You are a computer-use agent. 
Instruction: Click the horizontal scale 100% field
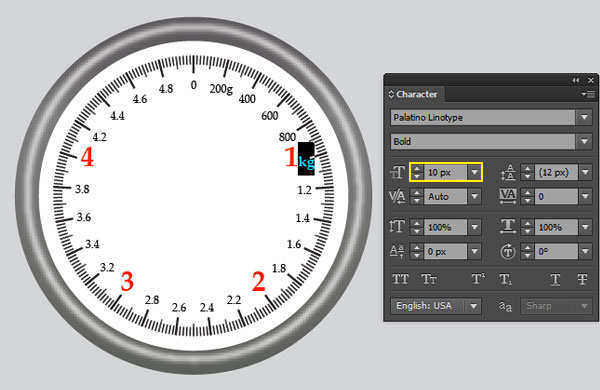556,227
